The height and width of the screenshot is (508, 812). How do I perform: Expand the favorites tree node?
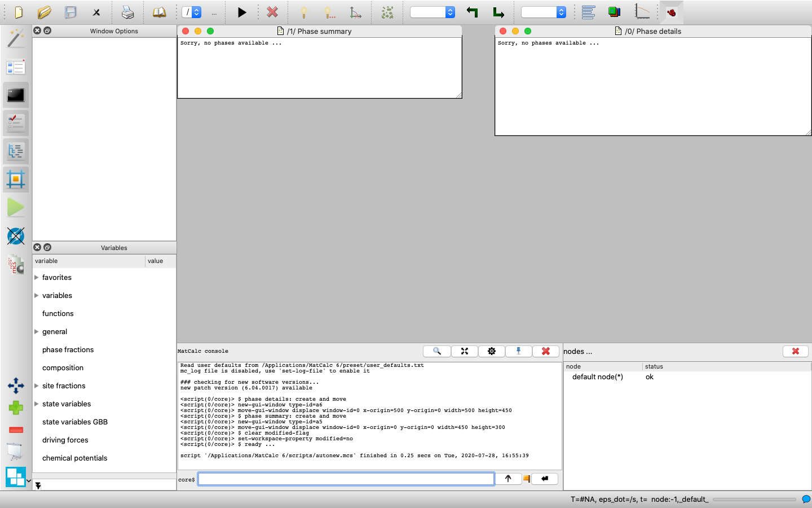pyautogui.click(x=37, y=278)
